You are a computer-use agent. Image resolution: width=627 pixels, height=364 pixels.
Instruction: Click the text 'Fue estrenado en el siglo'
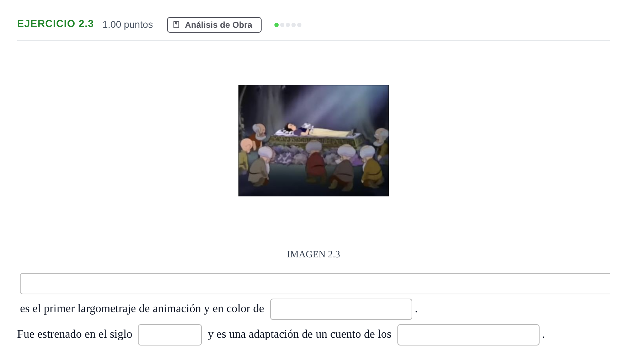point(75,334)
